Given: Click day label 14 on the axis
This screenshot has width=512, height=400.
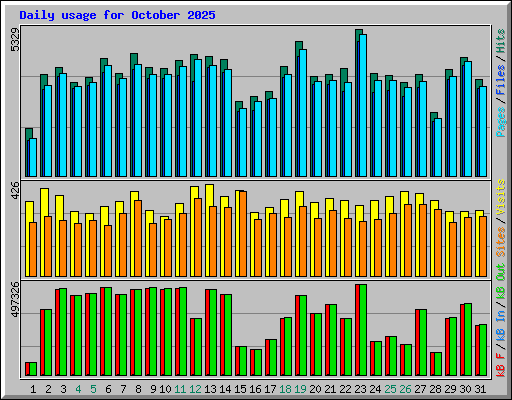Looking at the screenshot, I should pos(225,389).
